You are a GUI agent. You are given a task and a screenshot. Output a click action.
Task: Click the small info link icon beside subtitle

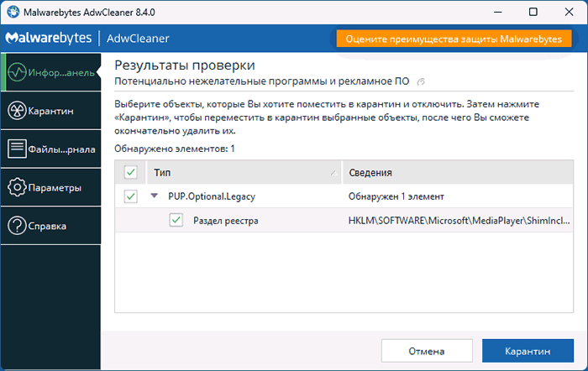tap(421, 81)
